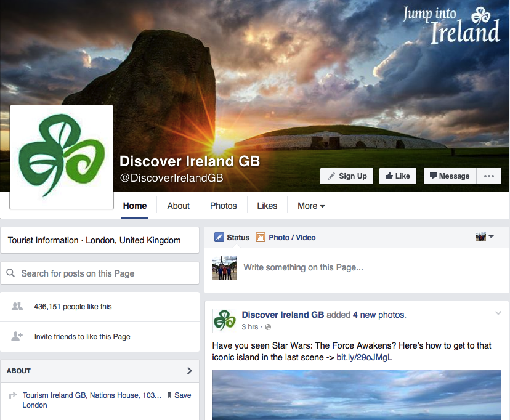Screen dimensions: 510x420
Task: Switch to the About tab
Action: click(178, 206)
